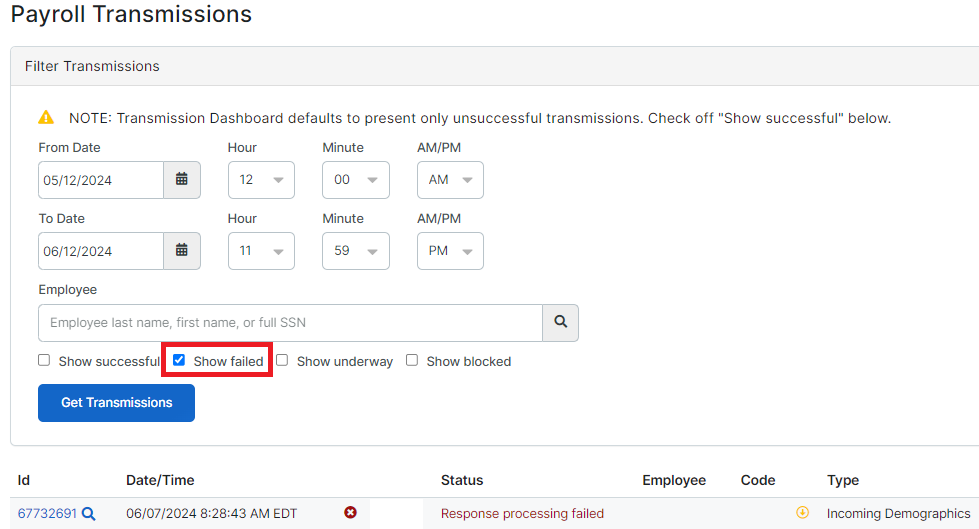Open transmission ID 67732691 link
979x529 pixels.
pos(47,513)
